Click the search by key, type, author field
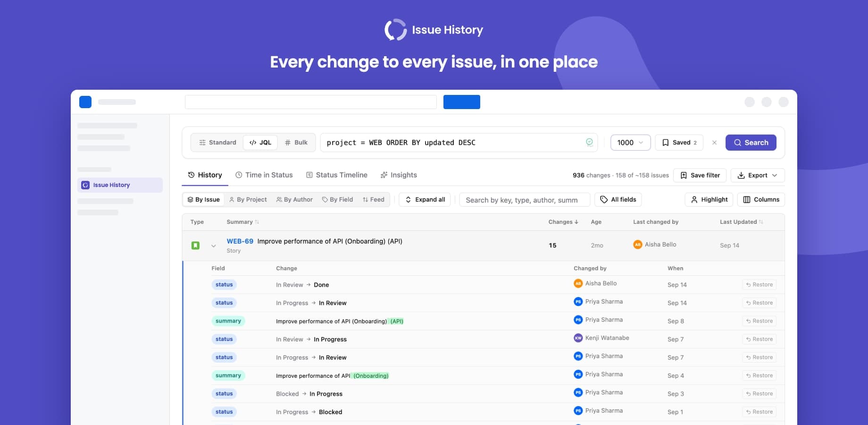Screen dimensions: 868x425 (x=525, y=200)
